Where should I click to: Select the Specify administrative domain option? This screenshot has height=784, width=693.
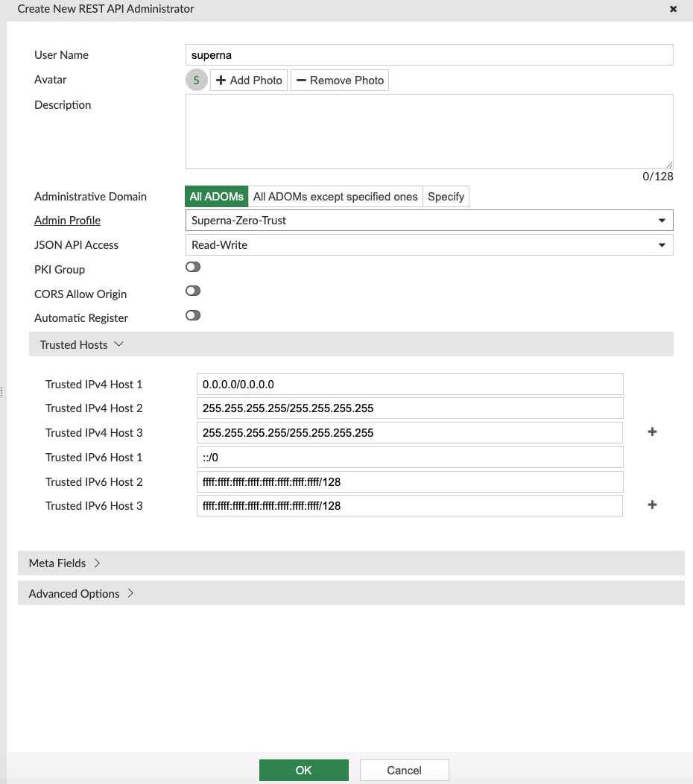point(446,197)
